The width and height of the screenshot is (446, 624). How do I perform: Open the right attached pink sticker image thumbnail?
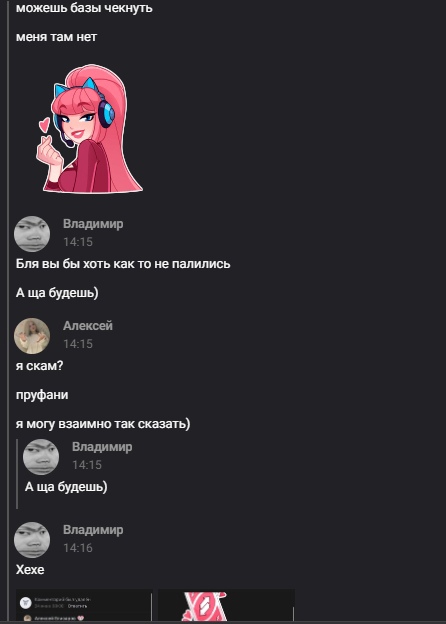(226, 605)
